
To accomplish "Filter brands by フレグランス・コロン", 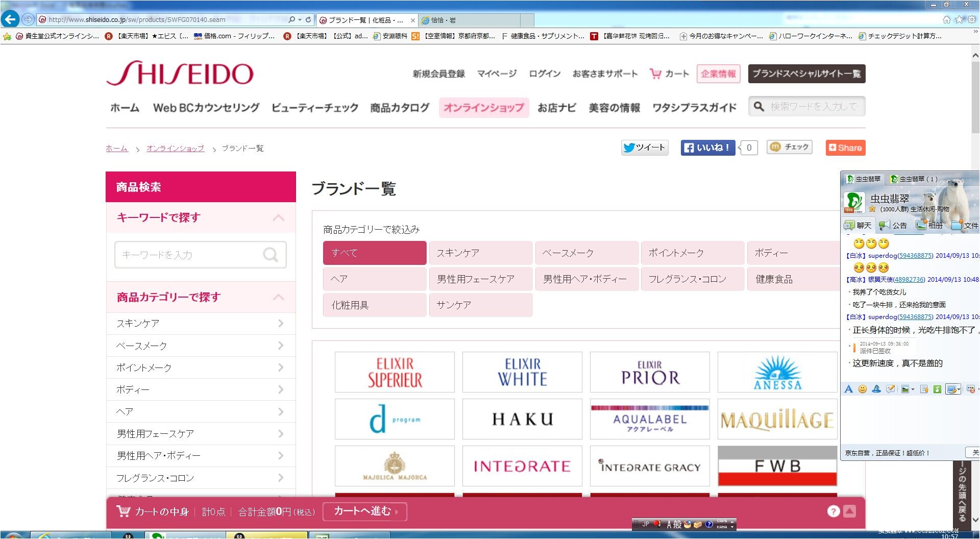I will [x=693, y=279].
